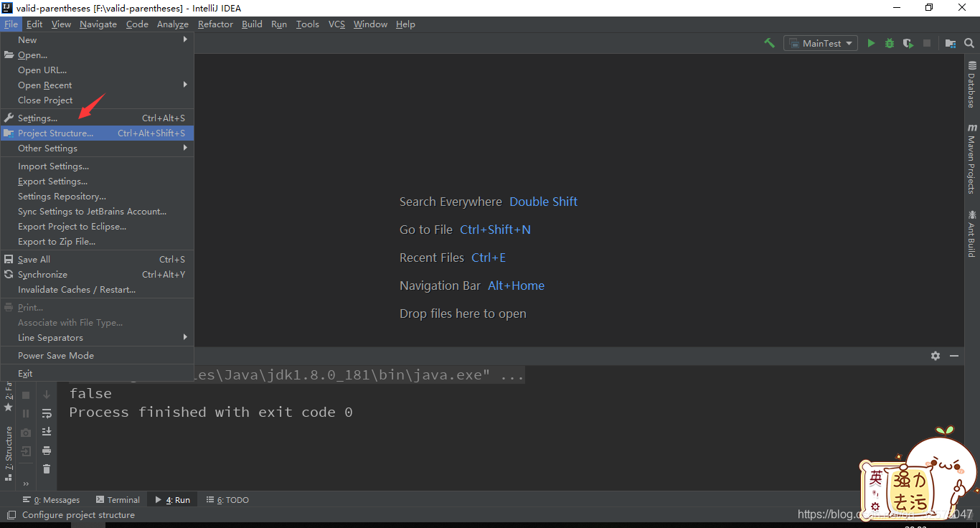
Task: Open the 6: TODO tab
Action: point(227,500)
